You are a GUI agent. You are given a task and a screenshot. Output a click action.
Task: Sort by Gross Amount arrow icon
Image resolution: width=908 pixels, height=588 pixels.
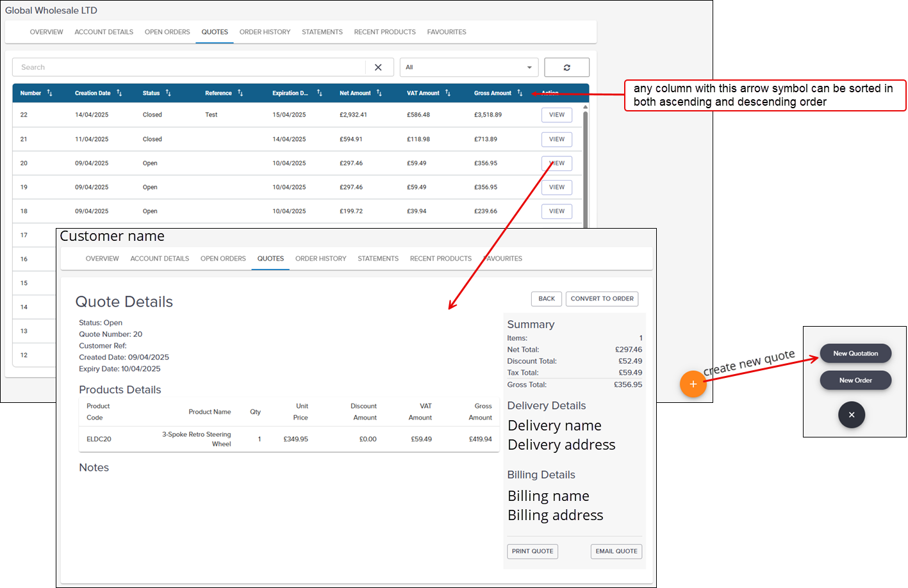520,93
